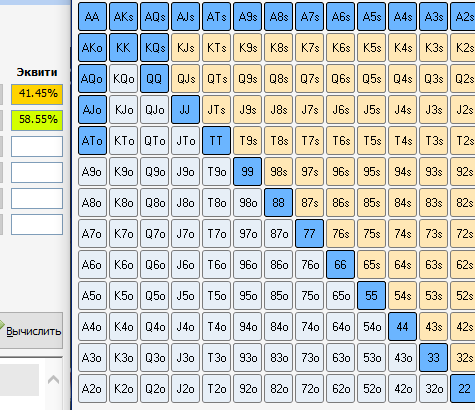Select the JTo hand cell

[x=185, y=140]
